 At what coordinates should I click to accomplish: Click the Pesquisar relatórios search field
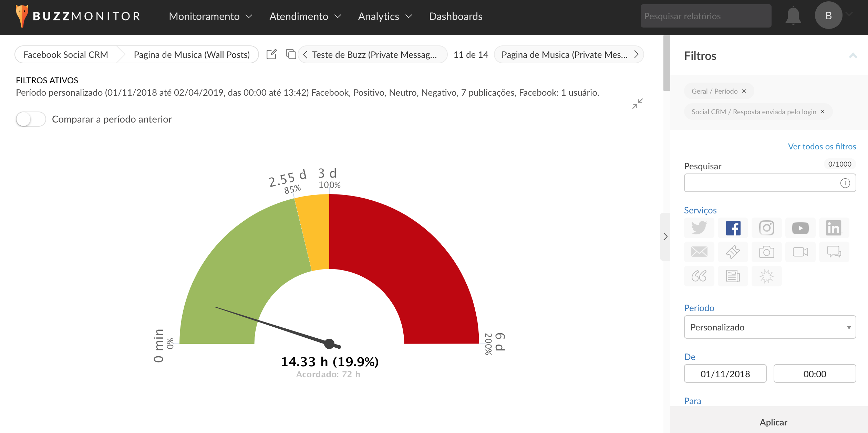(x=705, y=16)
